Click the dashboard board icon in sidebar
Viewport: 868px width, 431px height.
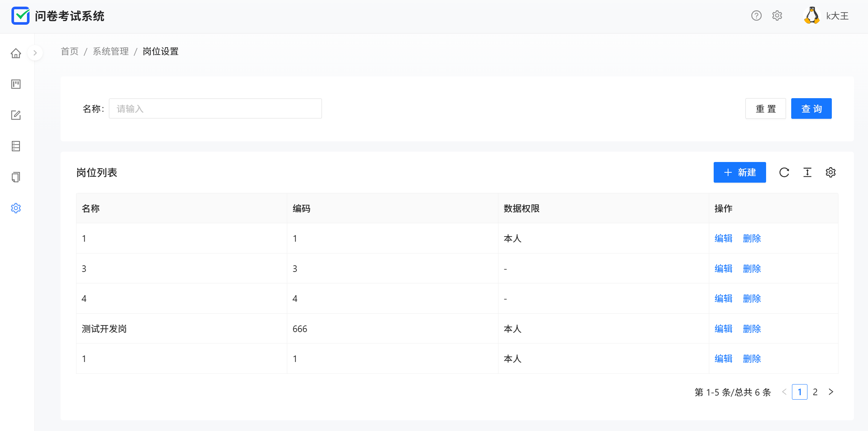tap(16, 84)
